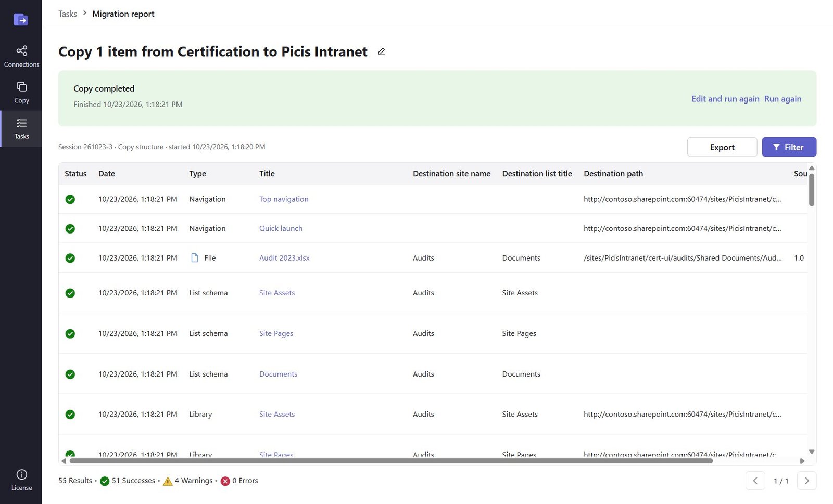The height and width of the screenshot is (504, 833).
Task: Click destination path of Audit 2023.xlsx row
Action: 683,258
